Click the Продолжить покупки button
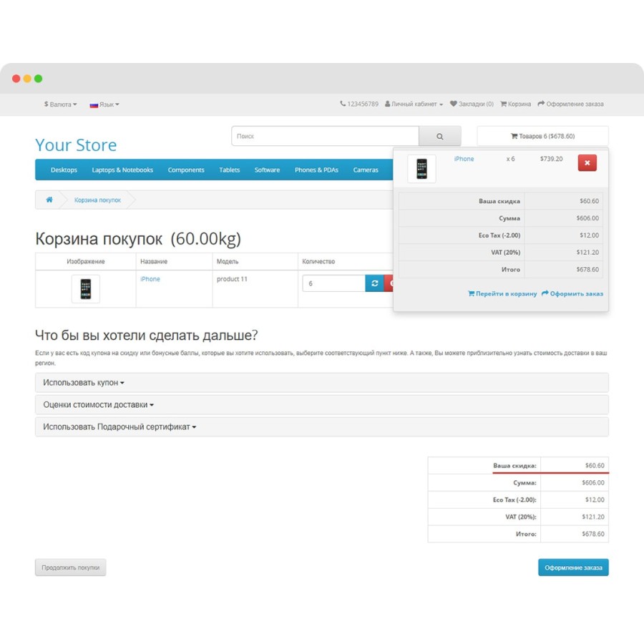 coord(71,567)
